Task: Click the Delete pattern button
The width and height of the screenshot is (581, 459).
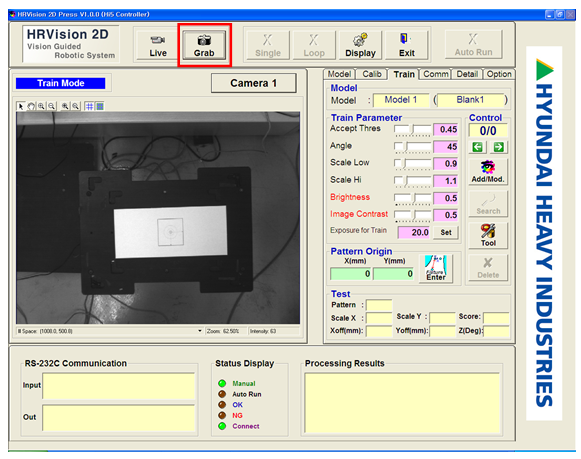Action: pyautogui.click(x=488, y=267)
